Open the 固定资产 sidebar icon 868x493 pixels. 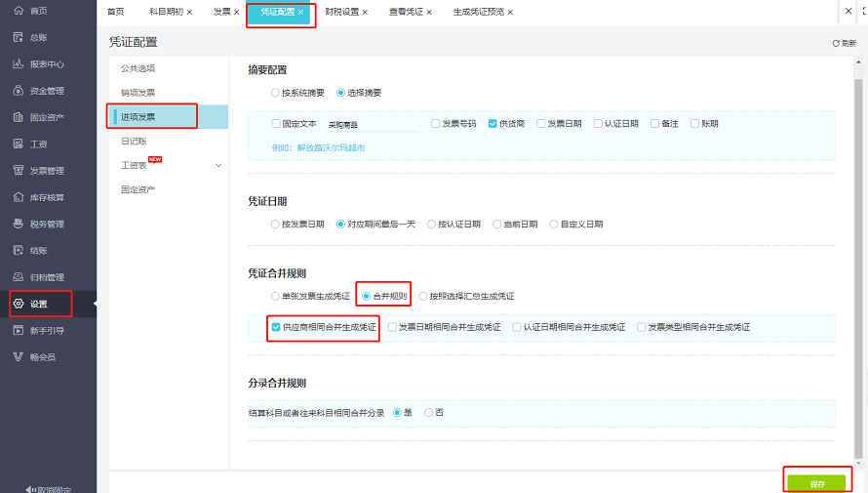tap(19, 117)
